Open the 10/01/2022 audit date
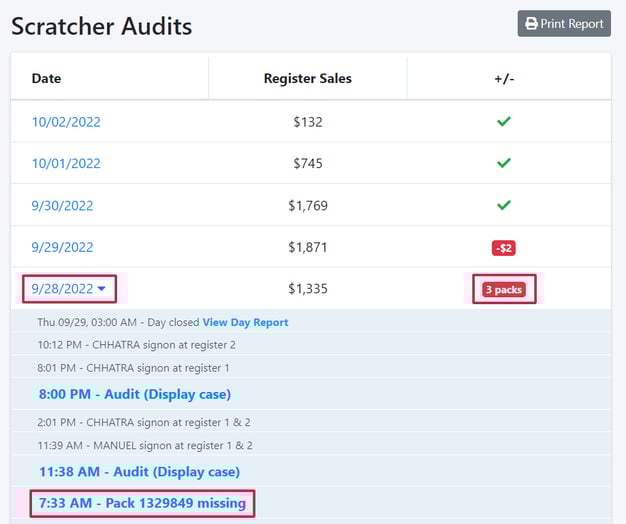The image size is (626, 524). [66, 164]
